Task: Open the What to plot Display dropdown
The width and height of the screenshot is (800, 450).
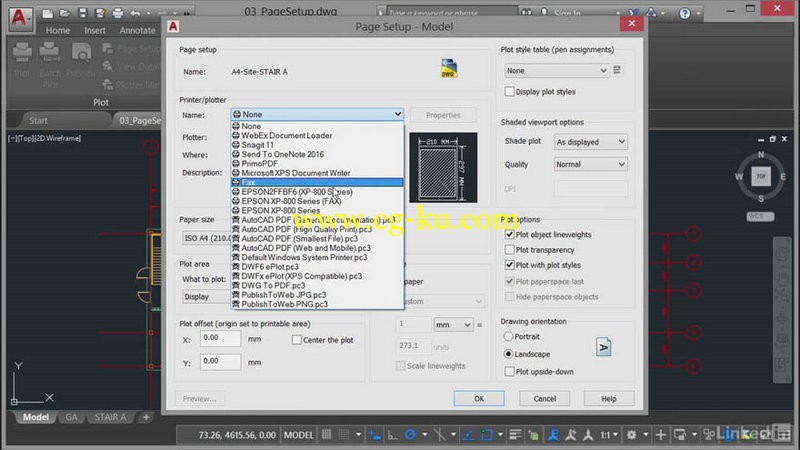Action: [x=207, y=296]
